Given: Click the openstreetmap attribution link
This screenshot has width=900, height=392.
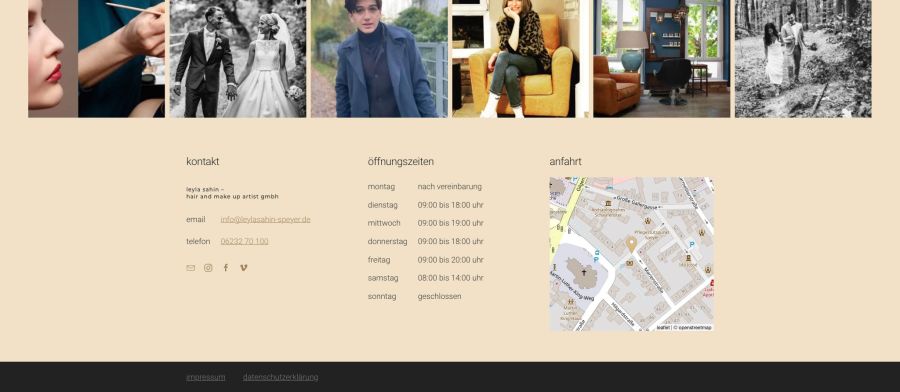Looking at the screenshot, I should point(695,327).
